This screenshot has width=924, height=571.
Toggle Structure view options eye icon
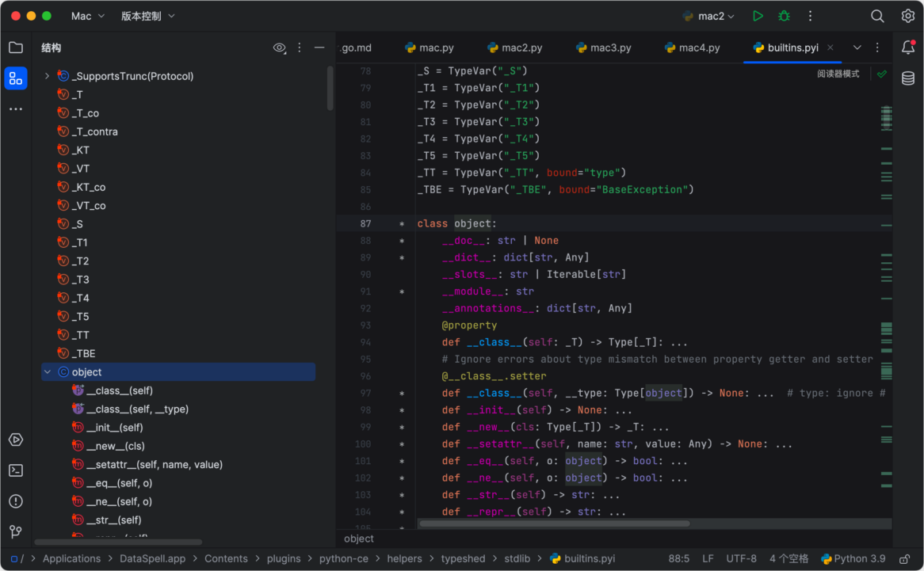(x=279, y=48)
